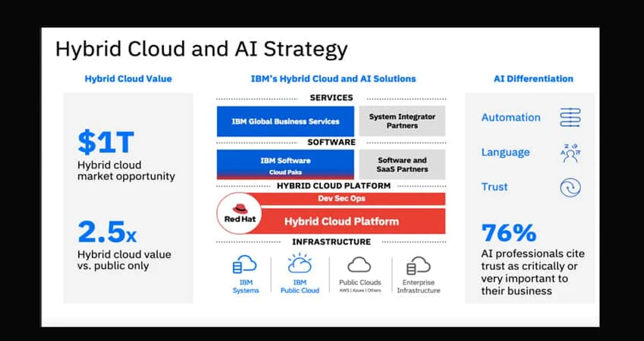
Task: Toggle the Software and SaaS Partners block
Action: click(402, 164)
